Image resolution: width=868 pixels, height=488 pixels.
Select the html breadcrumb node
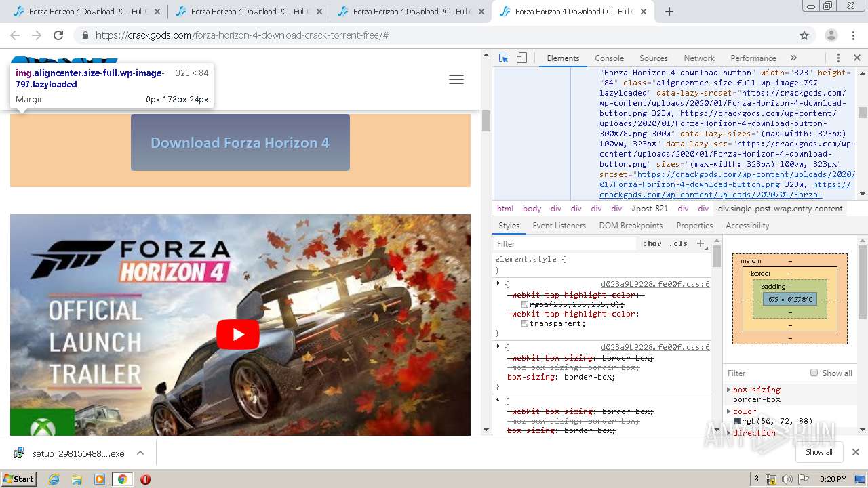tap(505, 209)
